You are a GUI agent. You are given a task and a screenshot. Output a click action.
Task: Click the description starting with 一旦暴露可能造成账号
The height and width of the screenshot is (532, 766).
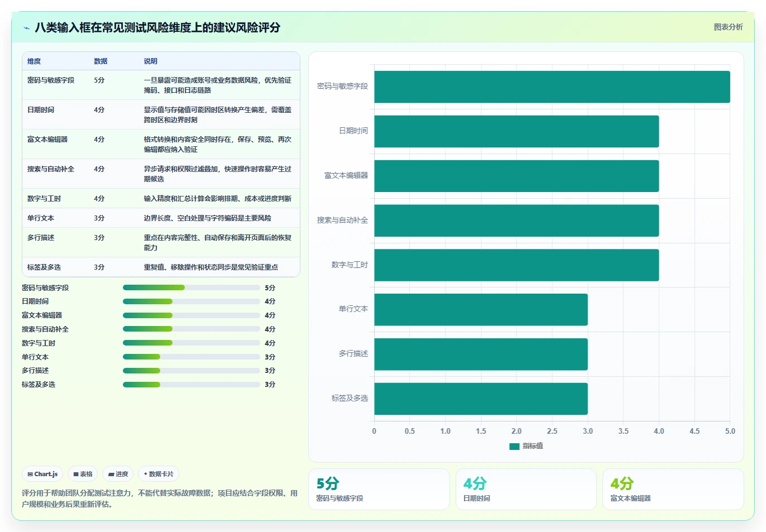click(x=218, y=85)
